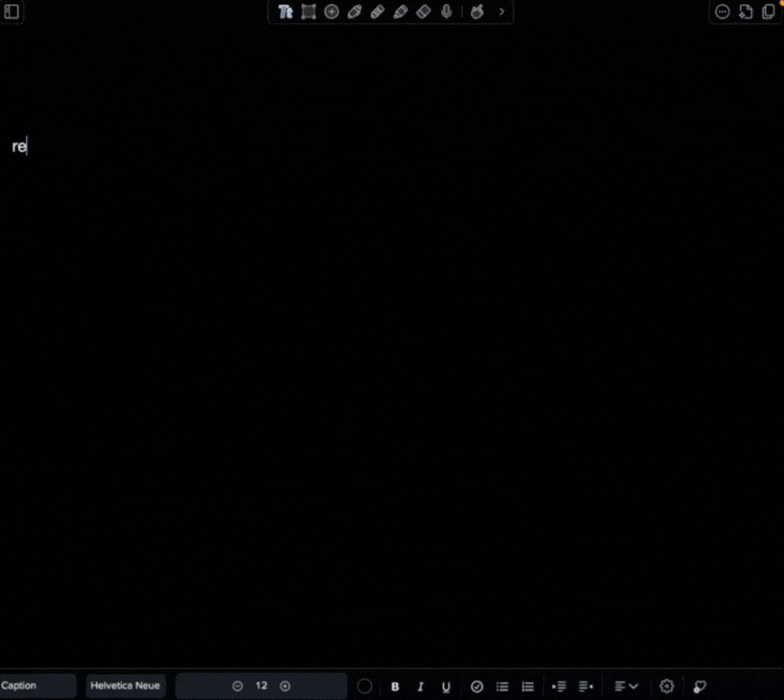Open the text alignment dropdown

pos(626,687)
